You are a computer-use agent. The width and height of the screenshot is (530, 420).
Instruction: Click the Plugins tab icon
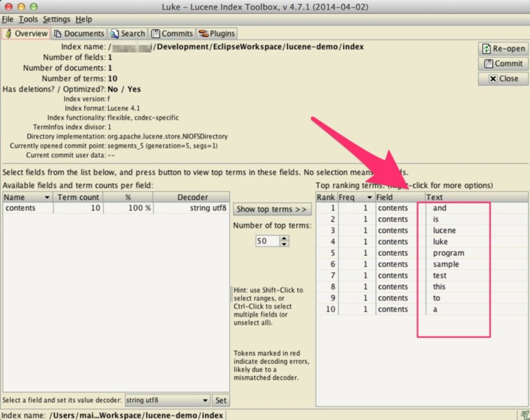tap(203, 33)
